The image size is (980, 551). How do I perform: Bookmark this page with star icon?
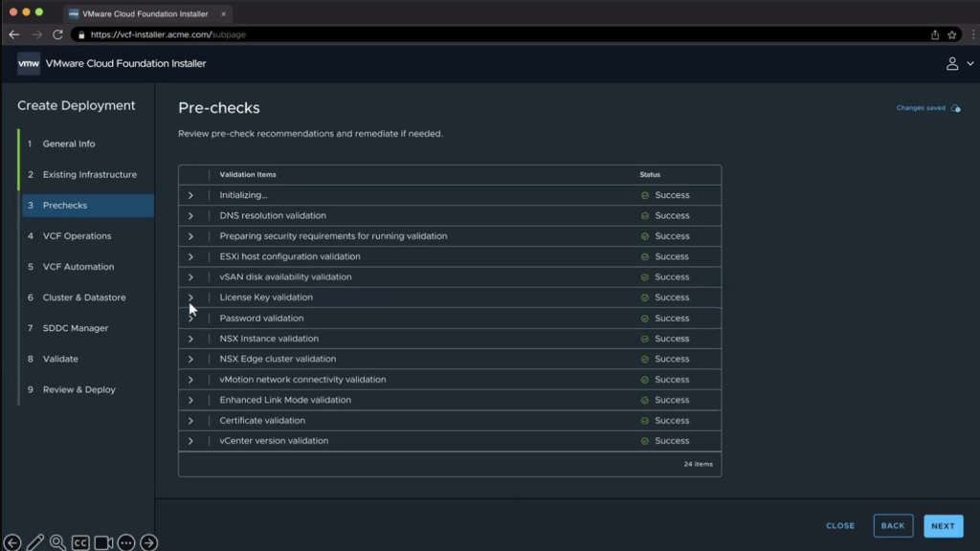coord(951,34)
